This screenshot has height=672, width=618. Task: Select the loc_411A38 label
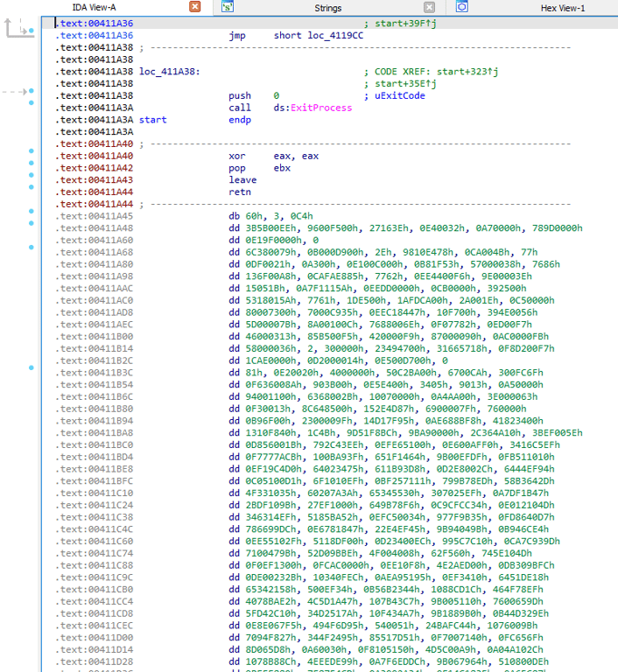170,72
